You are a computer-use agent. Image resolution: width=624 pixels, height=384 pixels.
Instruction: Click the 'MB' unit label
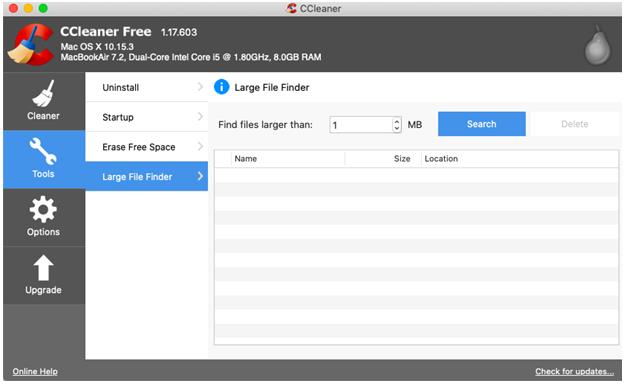point(415,125)
